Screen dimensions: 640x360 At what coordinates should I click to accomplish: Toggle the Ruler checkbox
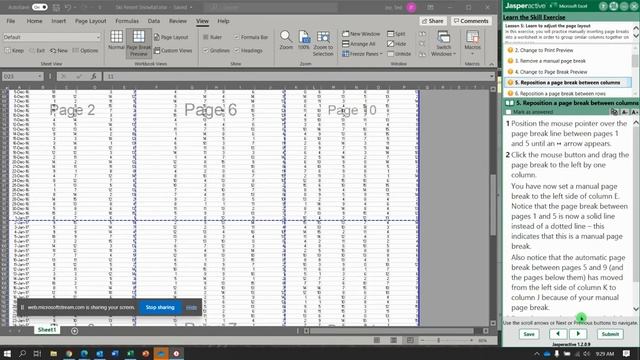[206, 37]
